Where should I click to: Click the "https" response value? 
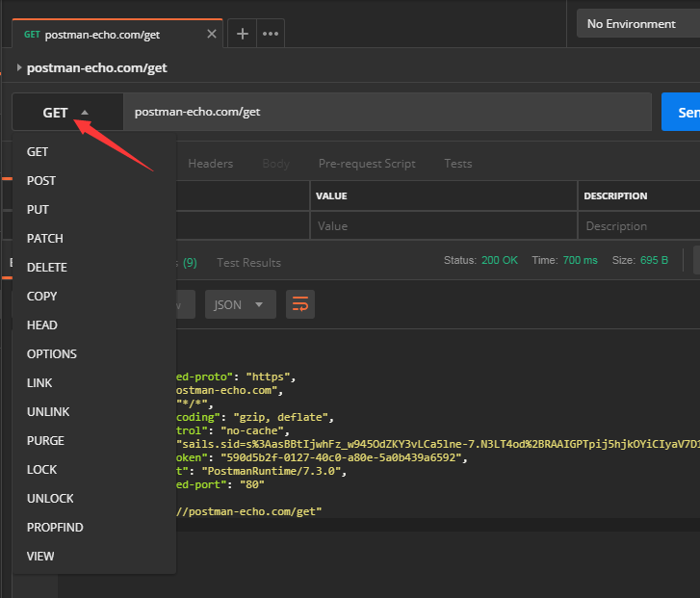tap(268, 377)
